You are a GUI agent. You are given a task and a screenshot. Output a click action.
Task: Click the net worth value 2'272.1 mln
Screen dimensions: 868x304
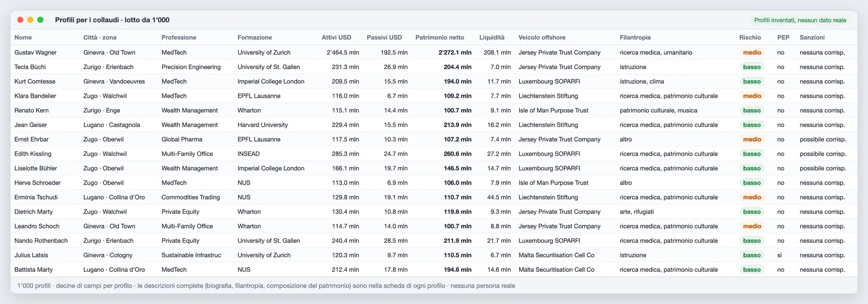pos(455,53)
